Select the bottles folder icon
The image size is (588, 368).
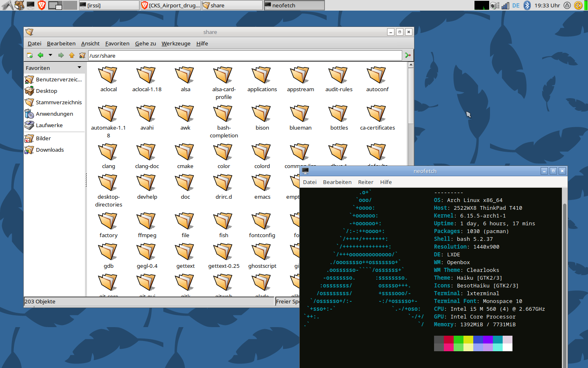[339, 114]
